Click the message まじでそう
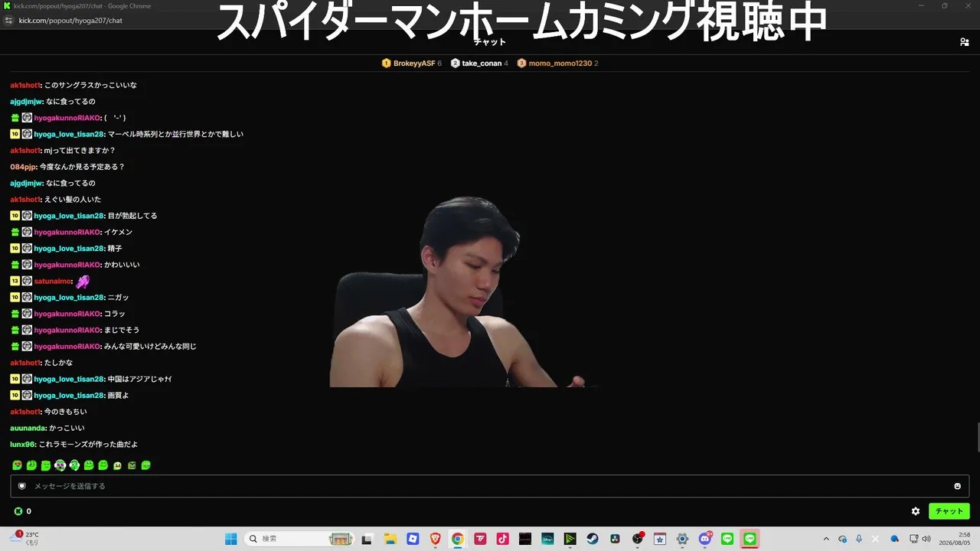980x551 pixels. (x=122, y=330)
